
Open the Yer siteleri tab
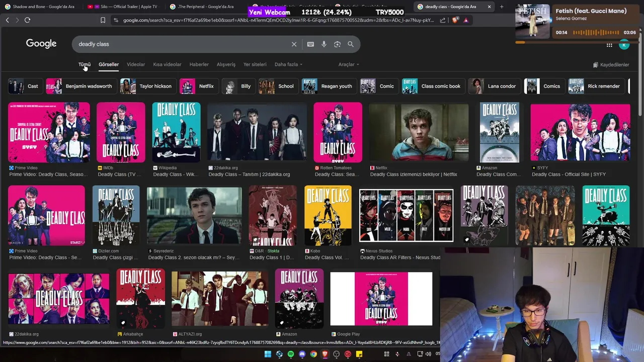point(255,64)
